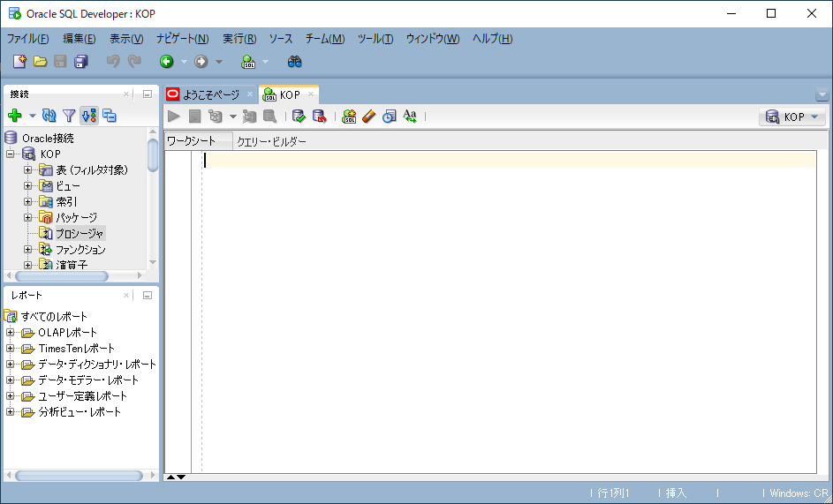Open the SQL worksheet icon dropdown arrow

click(265, 62)
